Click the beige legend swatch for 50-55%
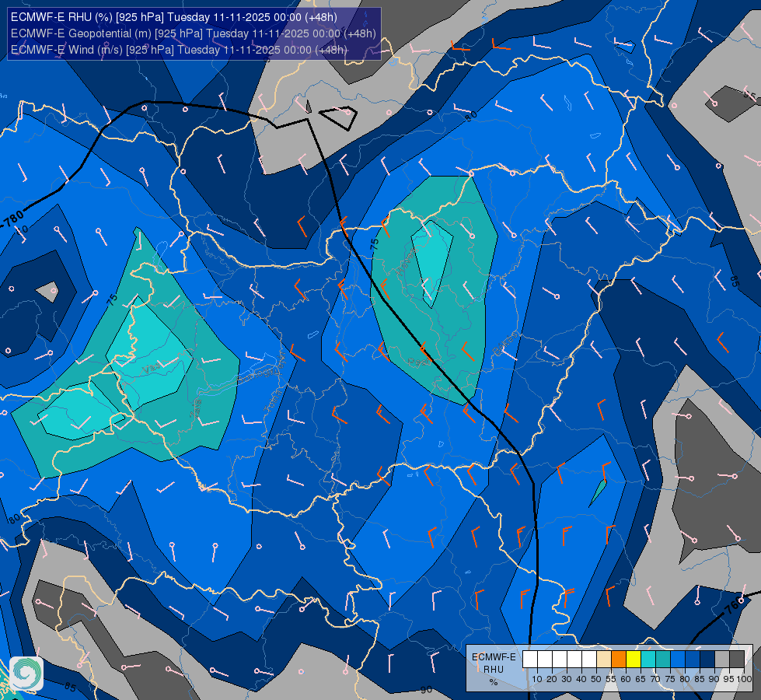This screenshot has height=700, width=761. coord(604,660)
